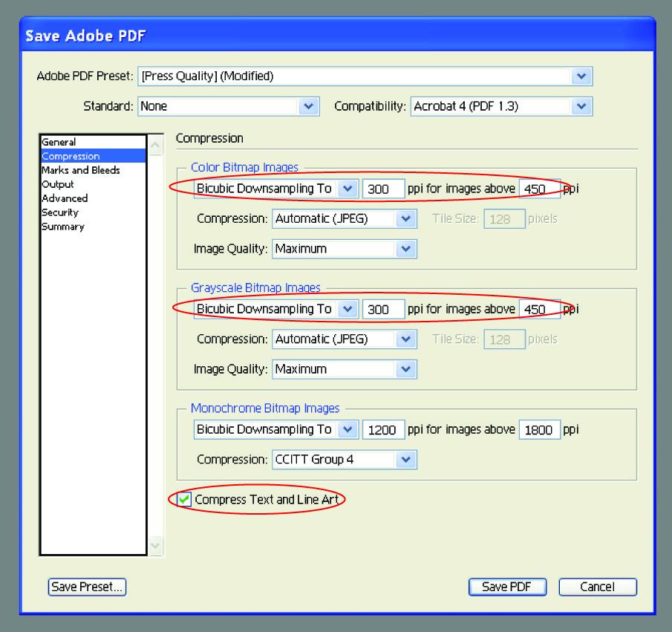Open the Adobe PDF Preset dropdown

pyautogui.click(x=365, y=76)
